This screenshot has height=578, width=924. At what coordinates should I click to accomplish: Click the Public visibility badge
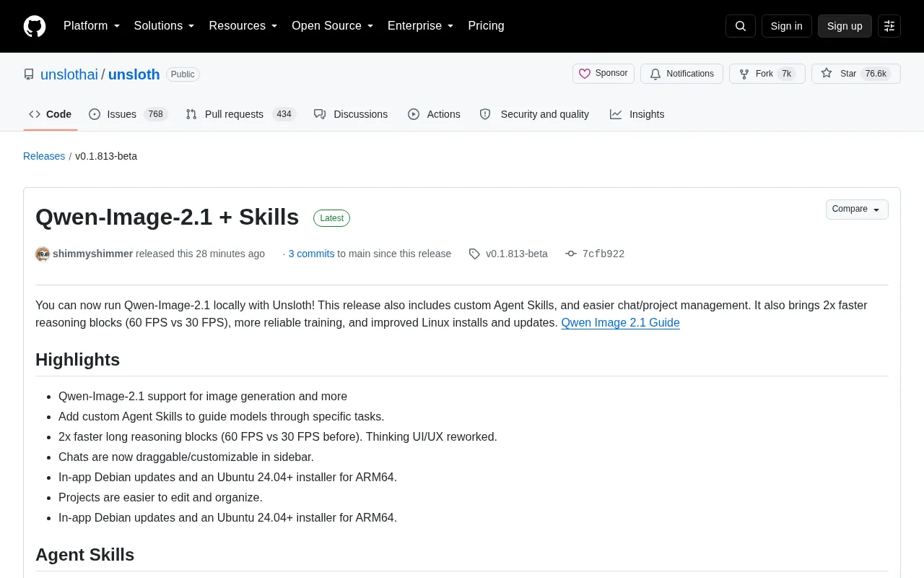tap(183, 74)
